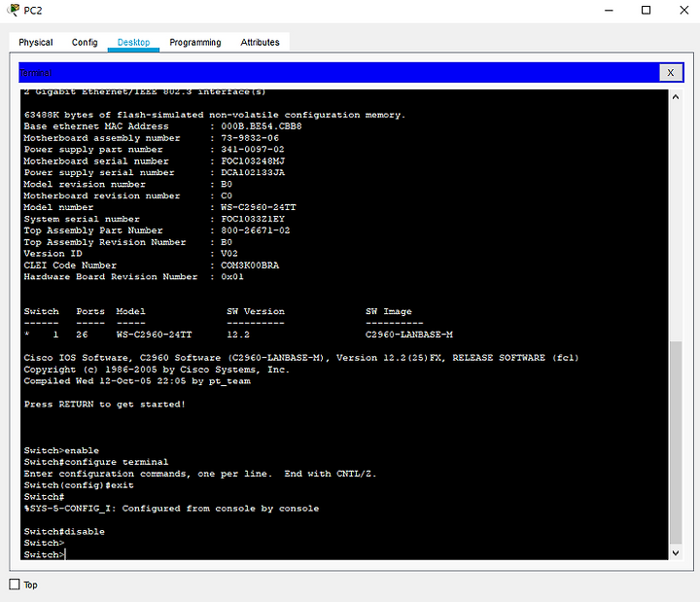Select the Desktop tab

tap(133, 43)
